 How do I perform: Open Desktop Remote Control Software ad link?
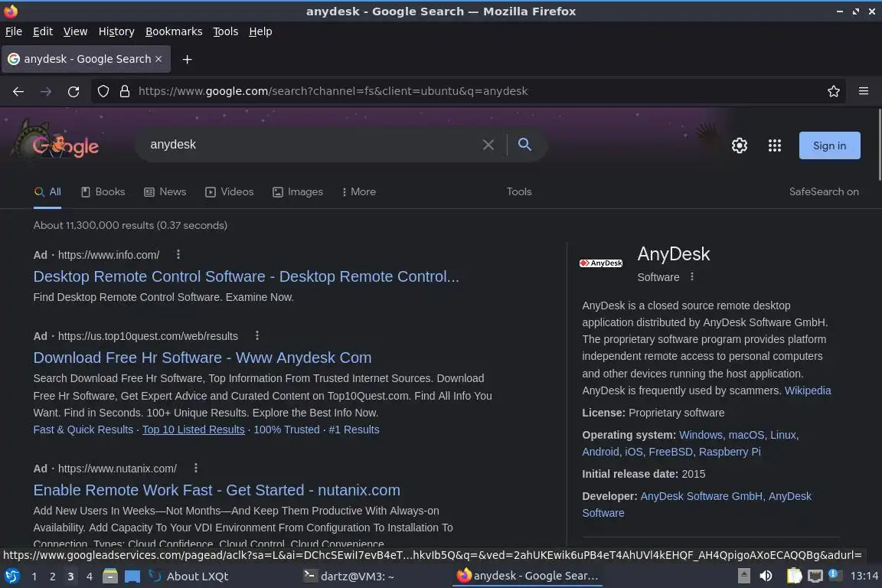[x=246, y=276]
